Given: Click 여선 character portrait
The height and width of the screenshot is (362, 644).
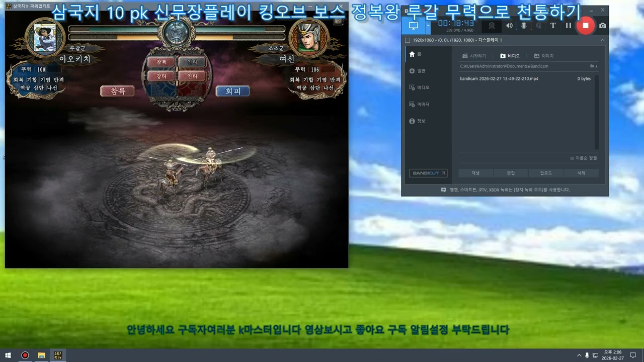Looking at the screenshot, I should [308, 37].
